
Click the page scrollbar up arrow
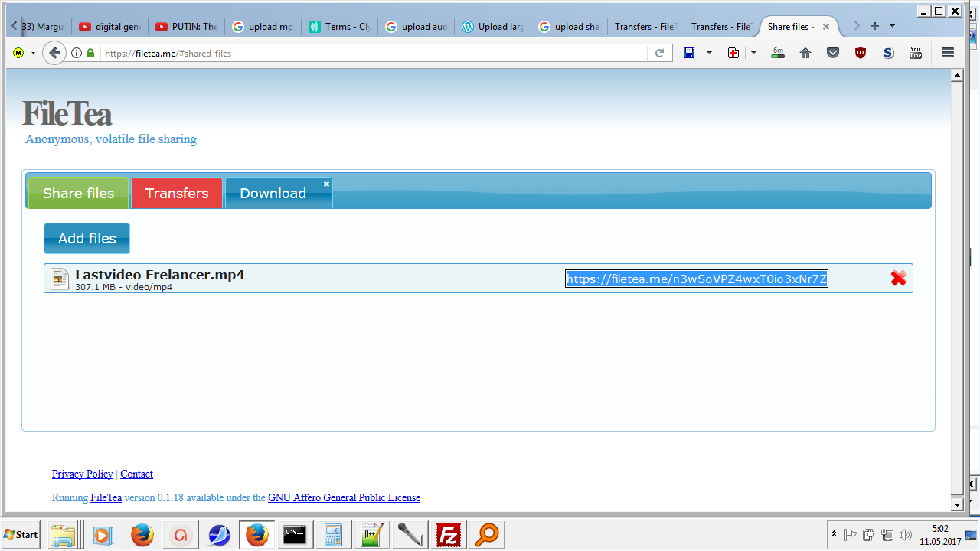(956, 75)
